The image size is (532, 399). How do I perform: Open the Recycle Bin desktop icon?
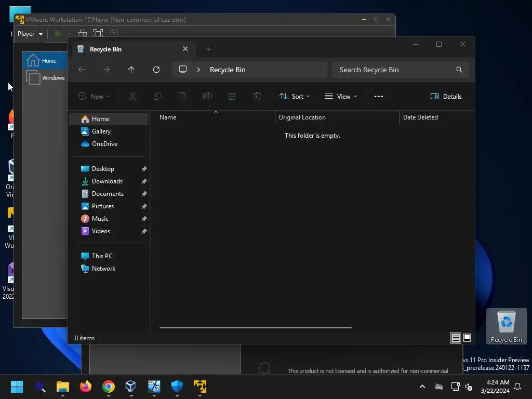(x=506, y=326)
